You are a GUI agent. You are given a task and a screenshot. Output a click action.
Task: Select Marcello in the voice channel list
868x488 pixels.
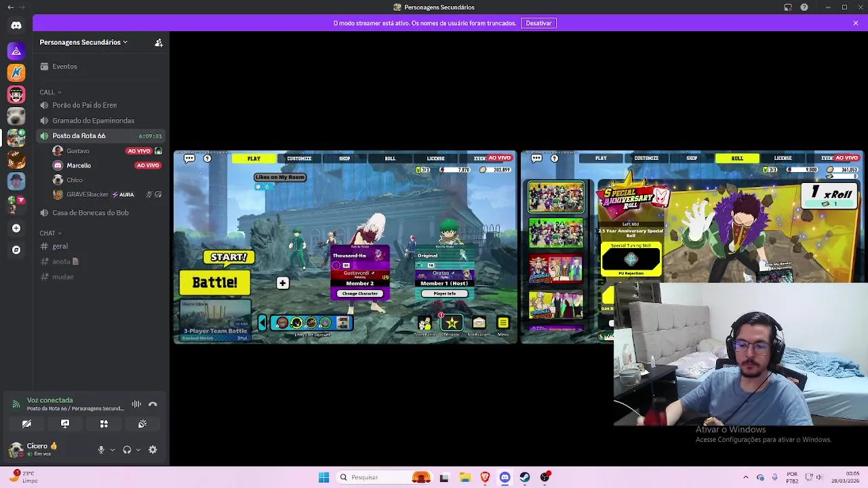107,165
